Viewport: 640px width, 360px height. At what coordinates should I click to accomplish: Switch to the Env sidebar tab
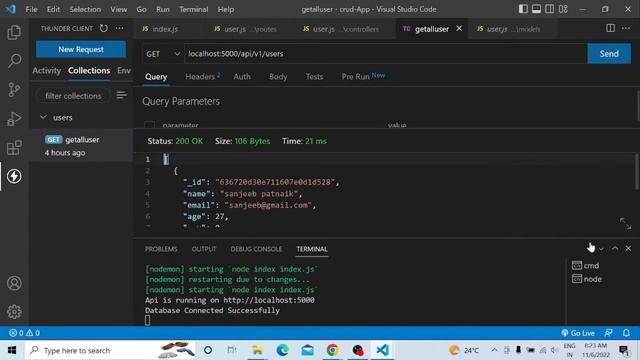coord(124,71)
